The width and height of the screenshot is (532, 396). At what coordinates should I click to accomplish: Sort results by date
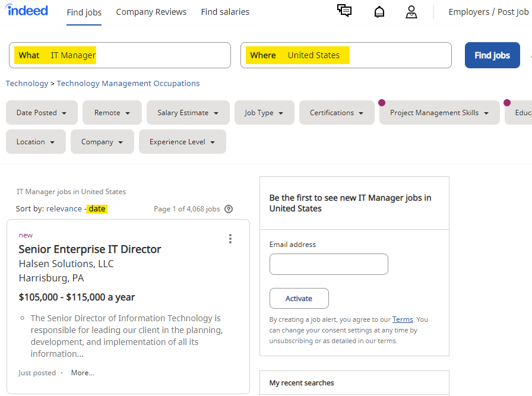[x=97, y=209]
